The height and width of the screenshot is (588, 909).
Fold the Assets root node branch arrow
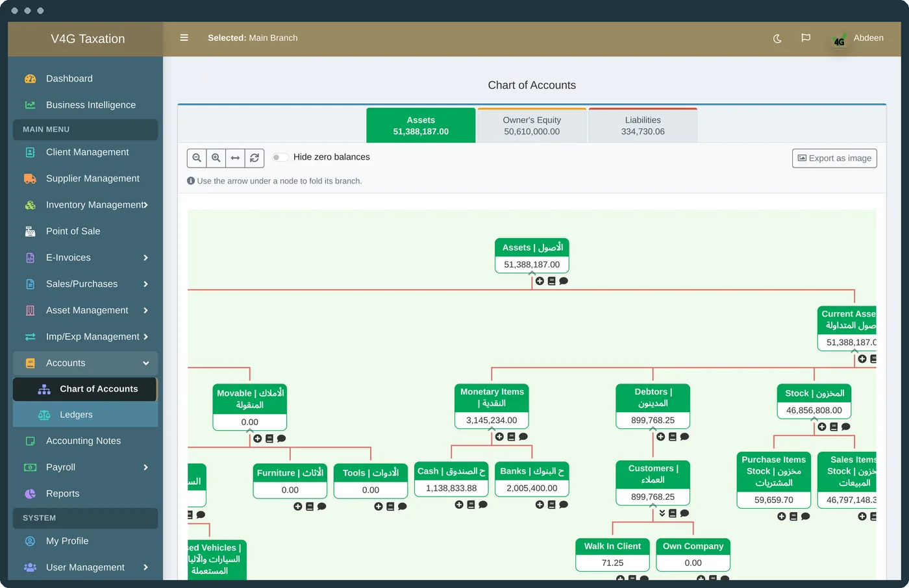click(532, 274)
